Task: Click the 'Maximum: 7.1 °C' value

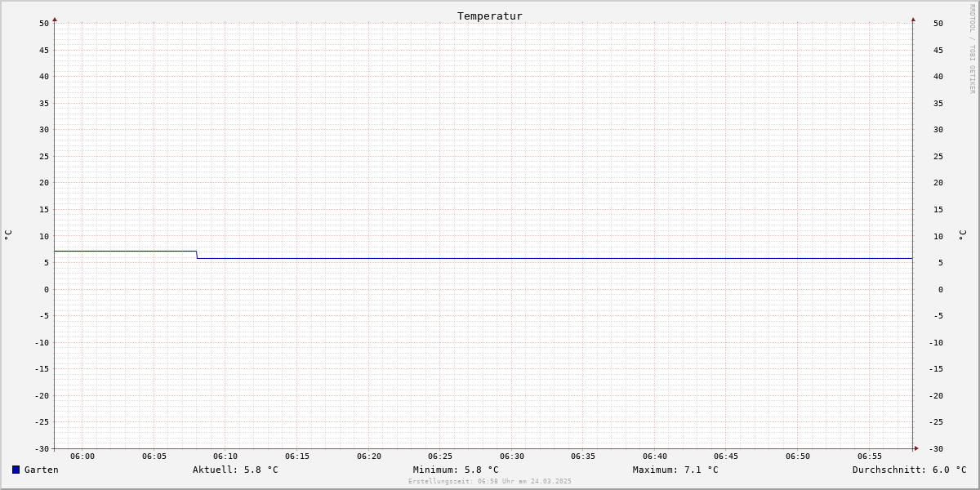Action: [675, 470]
